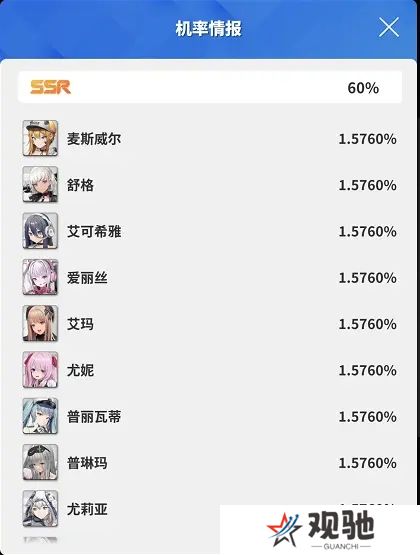Screen dimensions: 420x555
Task: Click 1.5760% rate beside 舒格
Action: pos(367,185)
